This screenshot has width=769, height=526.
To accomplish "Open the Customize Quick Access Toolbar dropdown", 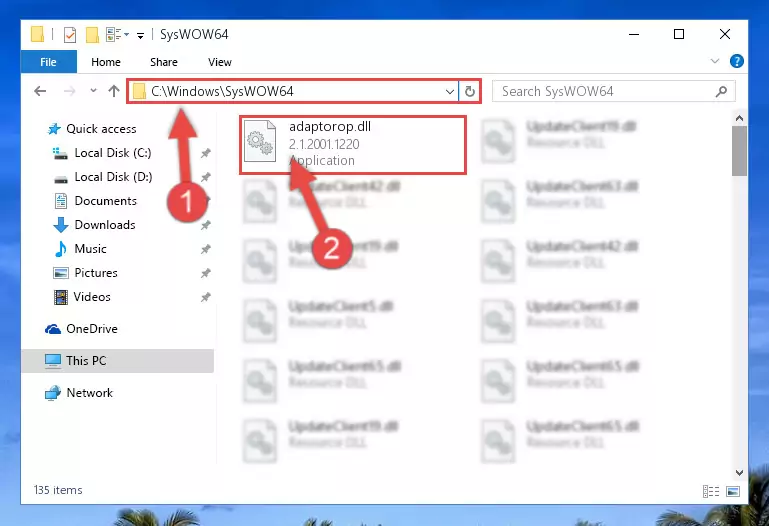I will pos(140,35).
